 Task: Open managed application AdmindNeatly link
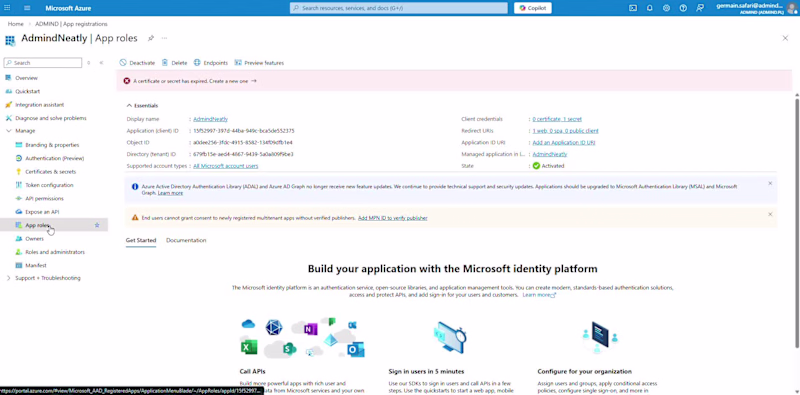click(x=549, y=154)
